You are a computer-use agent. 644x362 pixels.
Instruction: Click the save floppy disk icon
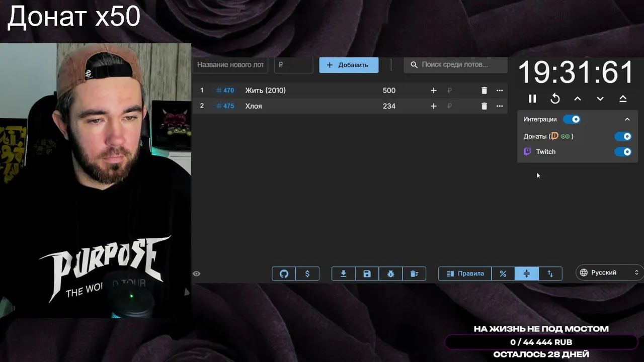tap(367, 274)
